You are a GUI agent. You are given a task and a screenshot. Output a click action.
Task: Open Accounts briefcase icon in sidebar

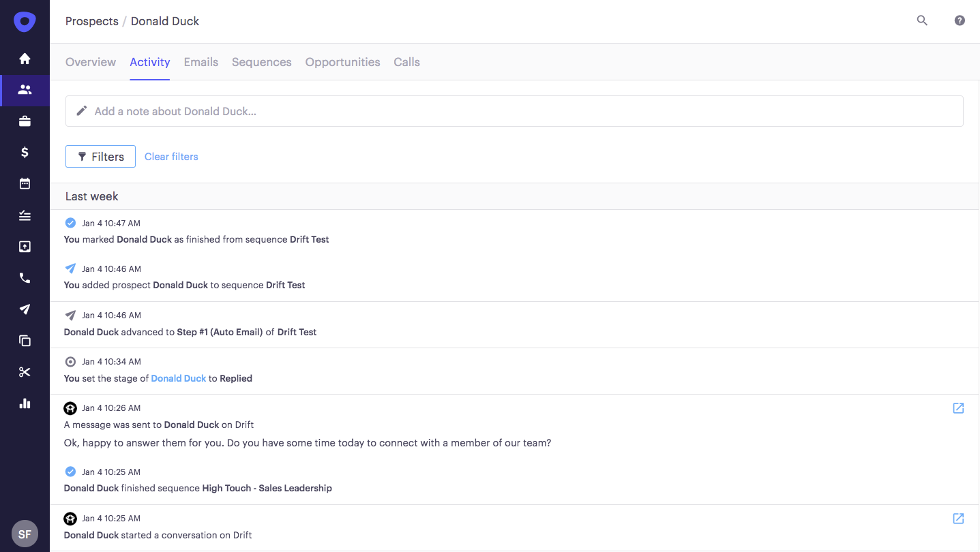point(25,121)
